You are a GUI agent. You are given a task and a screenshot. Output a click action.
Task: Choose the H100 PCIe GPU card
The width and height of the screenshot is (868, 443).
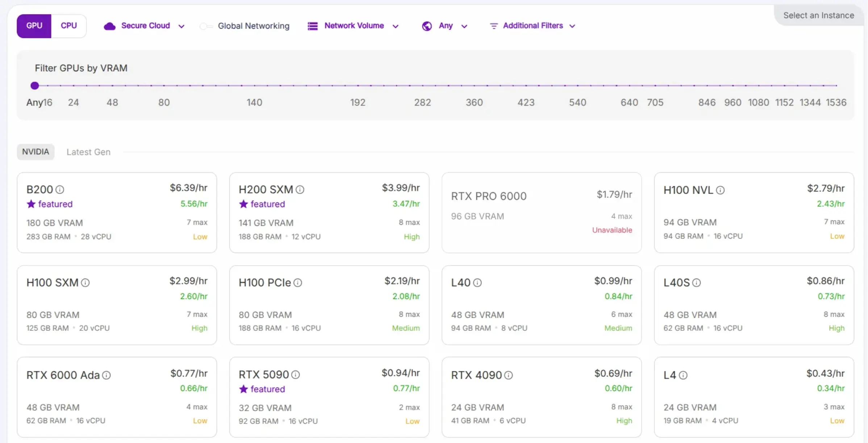(x=329, y=305)
